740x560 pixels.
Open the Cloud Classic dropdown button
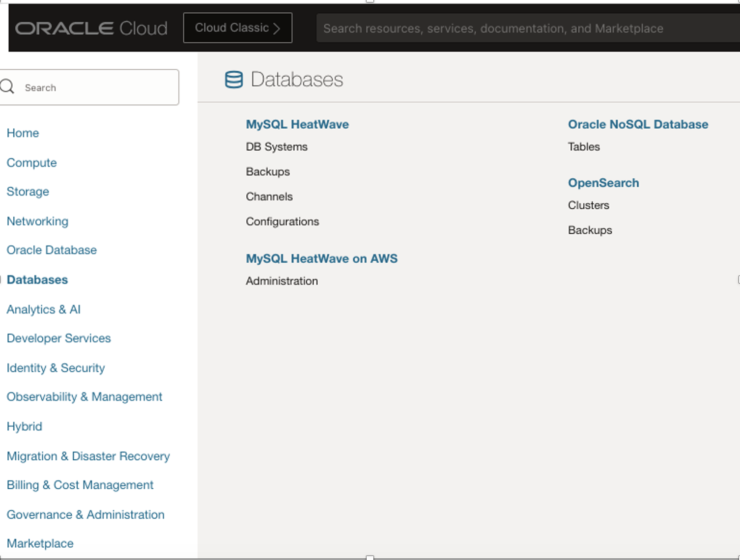coord(237,28)
